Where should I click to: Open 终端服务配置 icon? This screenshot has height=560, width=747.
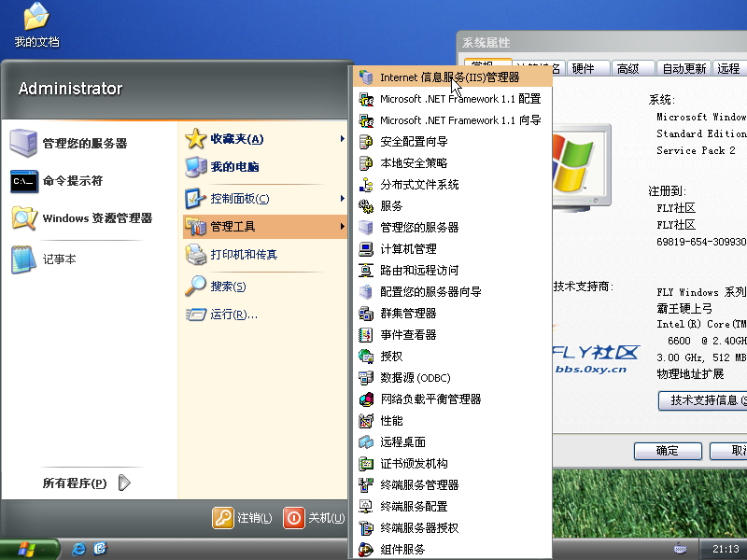(x=365, y=506)
